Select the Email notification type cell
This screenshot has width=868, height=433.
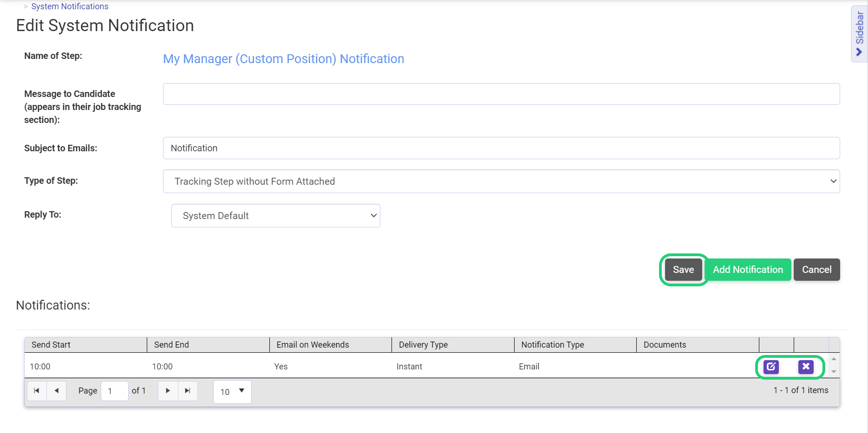[575, 367]
